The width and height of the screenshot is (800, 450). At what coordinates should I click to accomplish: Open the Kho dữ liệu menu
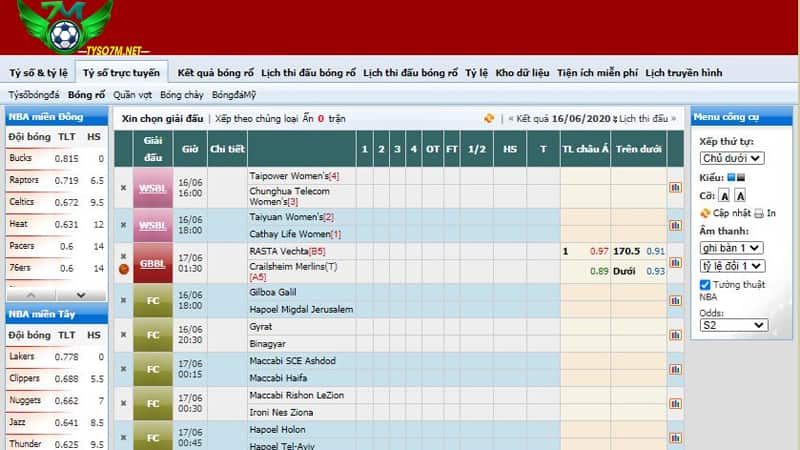pyautogui.click(x=522, y=73)
